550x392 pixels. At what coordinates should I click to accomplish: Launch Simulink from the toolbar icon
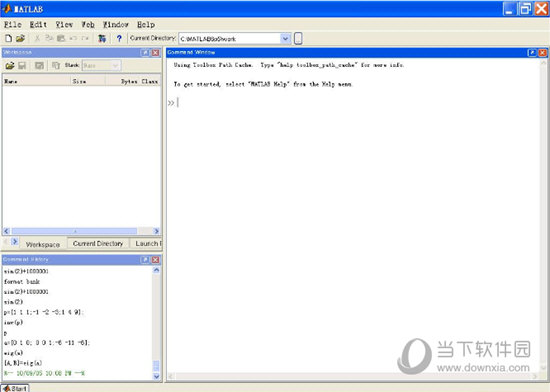coord(102,38)
